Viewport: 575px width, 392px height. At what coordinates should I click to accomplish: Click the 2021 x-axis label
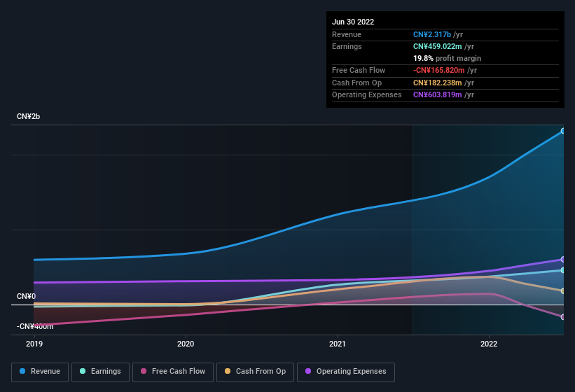coord(338,344)
